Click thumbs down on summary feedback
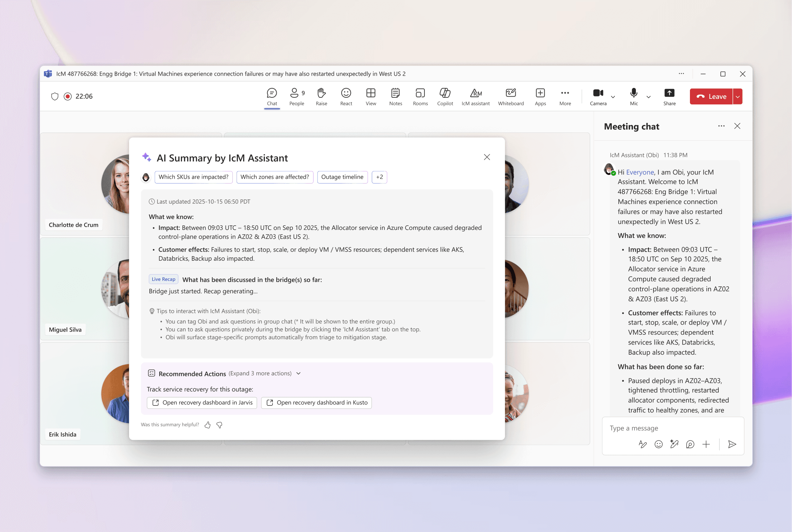The height and width of the screenshot is (532, 792). 220,425
